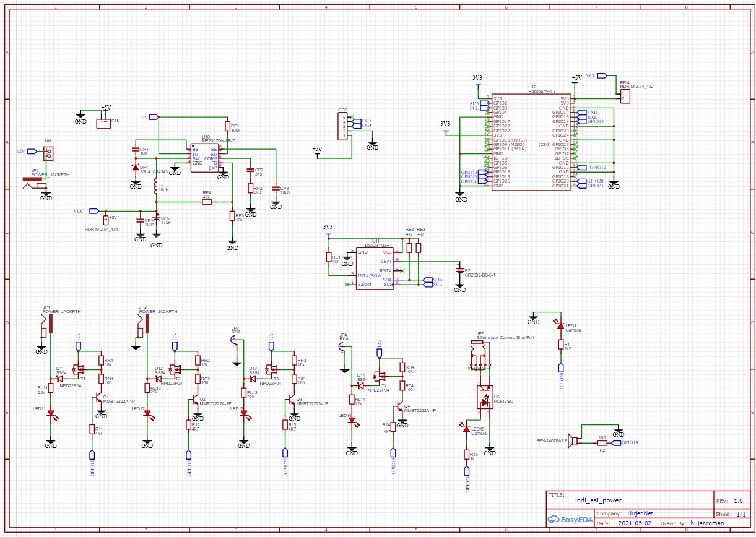
Task: Click the EasyEDA logo in title block
Action: coord(570,520)
